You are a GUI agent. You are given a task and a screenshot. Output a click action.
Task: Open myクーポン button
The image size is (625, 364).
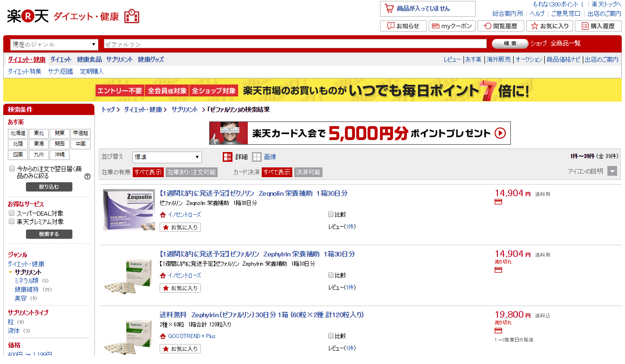pos(452,26)
